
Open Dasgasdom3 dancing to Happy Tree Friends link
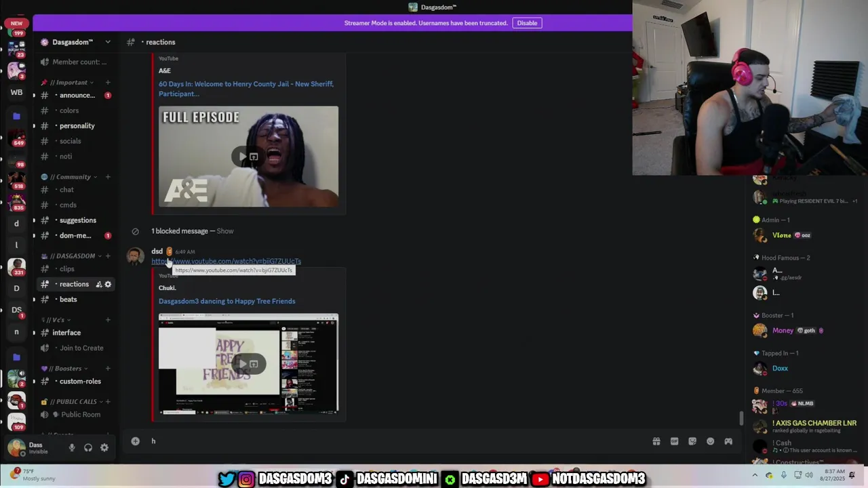[226, 301]
